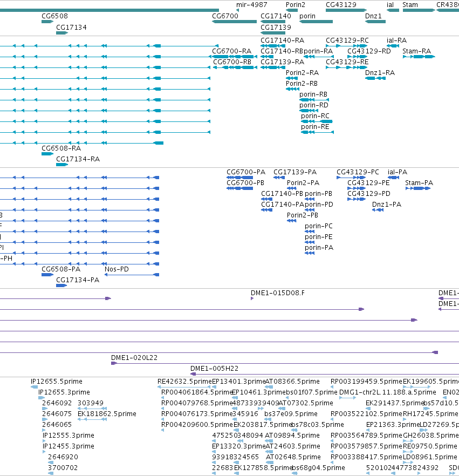Select the CG17134-PA protein

[x=61, y=285]
